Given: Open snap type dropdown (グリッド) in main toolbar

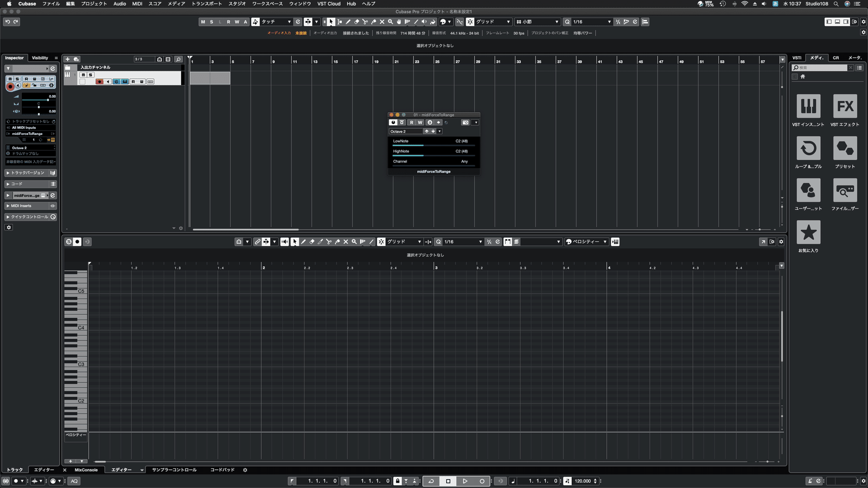Looking at the screenshot, I should pyautogui.click(x=494, y=22).
